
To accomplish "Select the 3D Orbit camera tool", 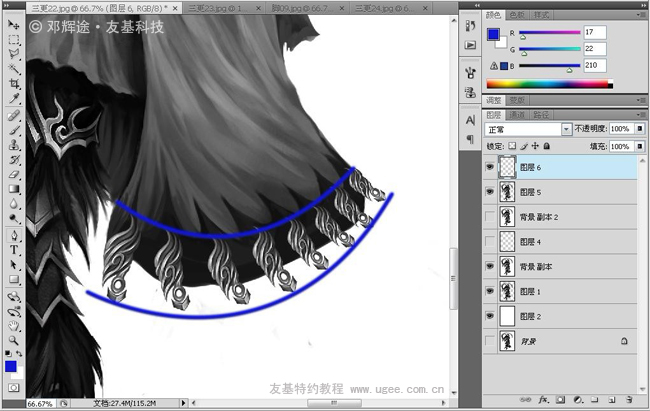I will [x=13, y=311].
